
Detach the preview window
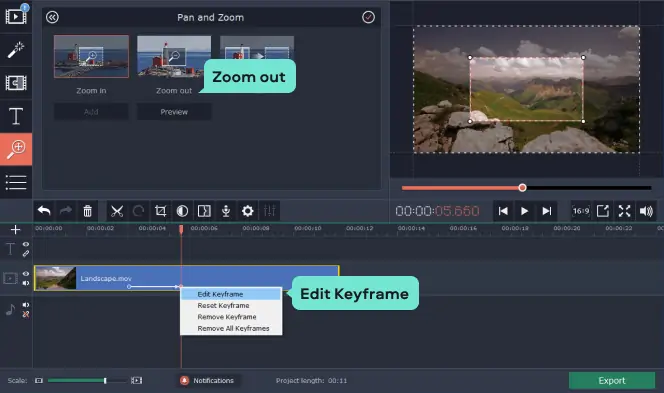point(603,211)
